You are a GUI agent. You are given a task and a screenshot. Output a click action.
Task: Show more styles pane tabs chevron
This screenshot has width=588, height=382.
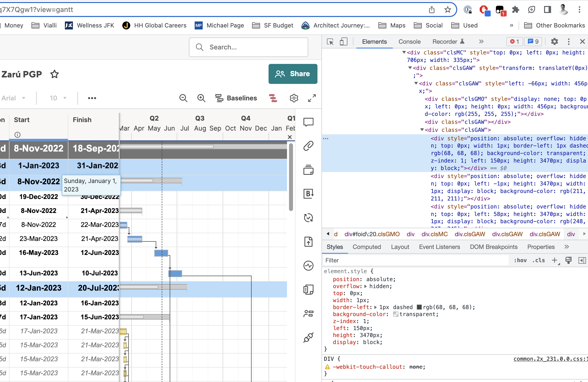pyautogui.click(x=567, y=247)
